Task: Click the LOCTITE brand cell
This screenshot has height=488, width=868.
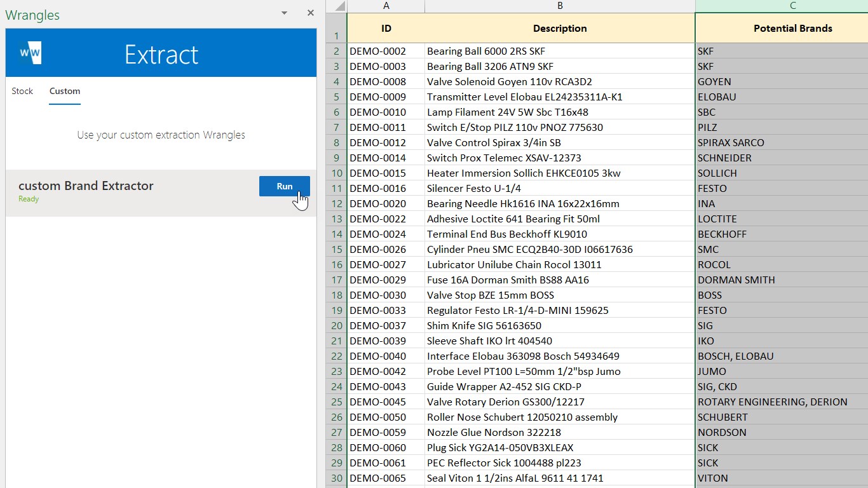Action: click(x=782, y=219)
